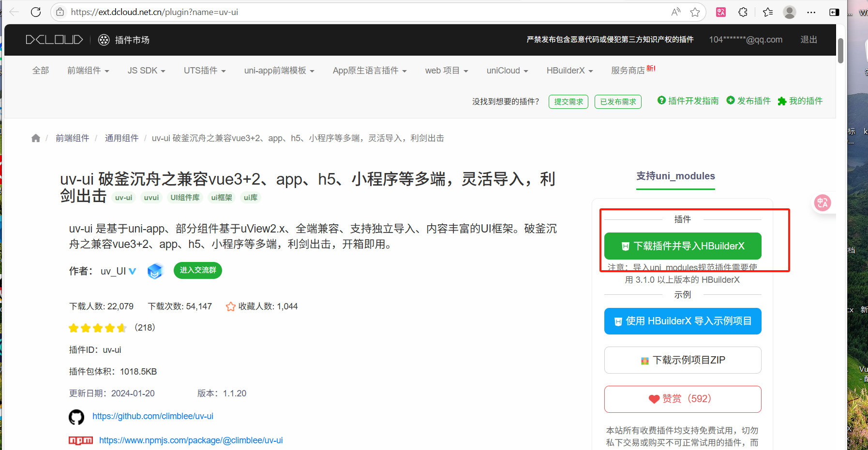Expand the uni-app前端模板 dropdown
Image resolution: width=868 pixels, height=450 pixels.
click(x=279, y=71)
